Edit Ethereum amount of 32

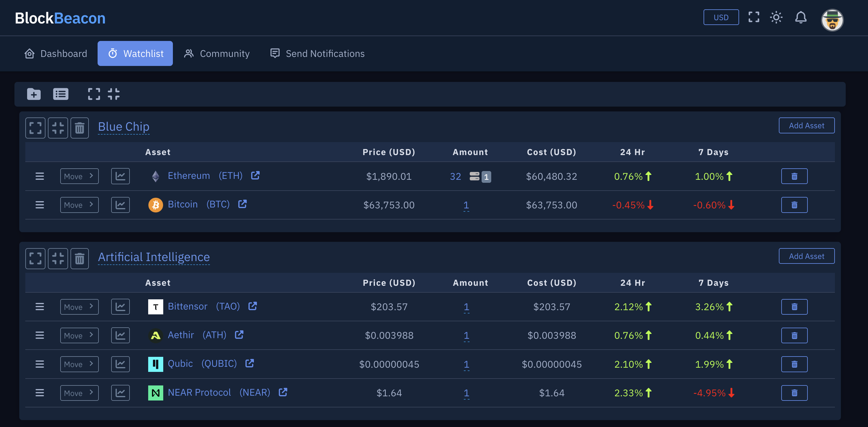click(x=455, y=176)
